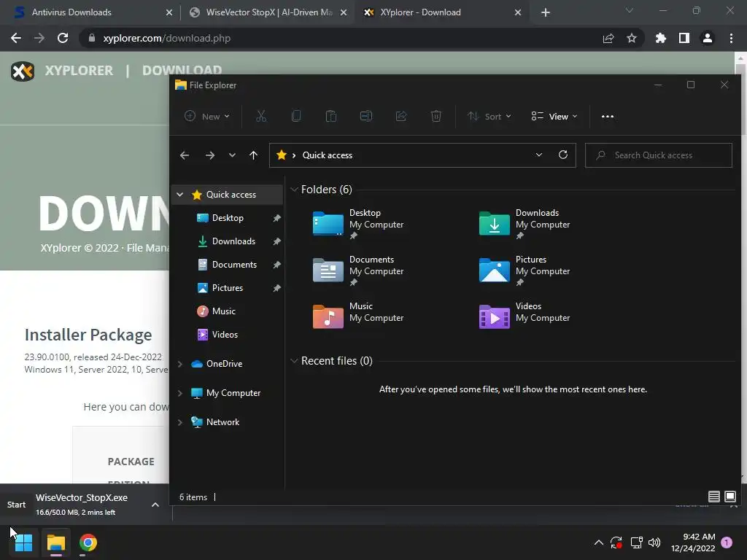747x560 pixels.
Task: Open Chrome extensions puzzle icon
Action: (x=660, y=38)
